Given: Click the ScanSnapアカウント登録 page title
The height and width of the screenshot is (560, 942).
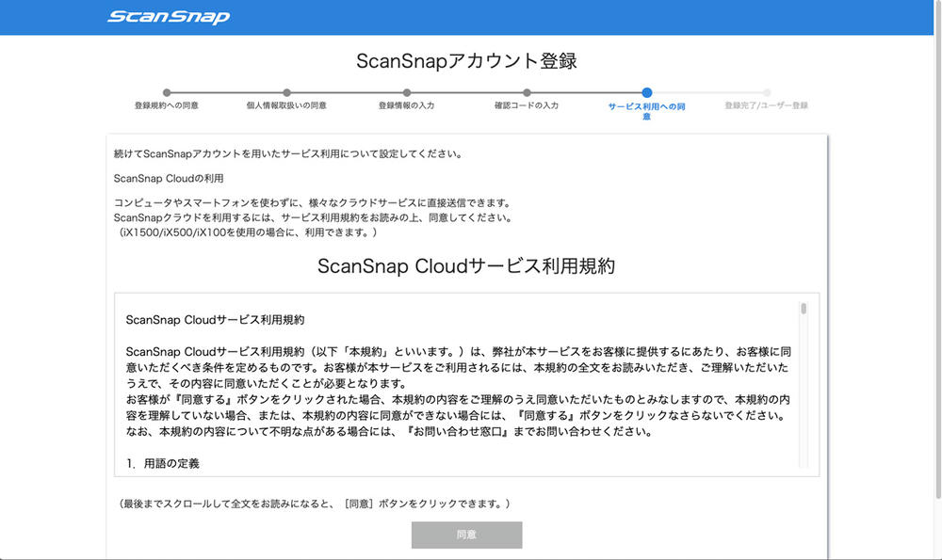Looking at the screenshot, I should tap(467, 60).
